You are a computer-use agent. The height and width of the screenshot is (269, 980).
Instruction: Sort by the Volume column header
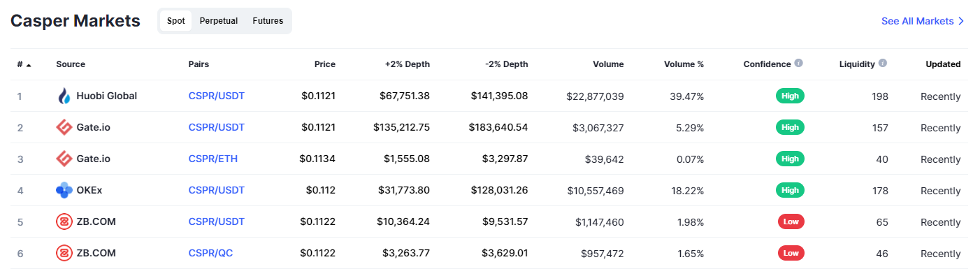click(x=608, y=64)
